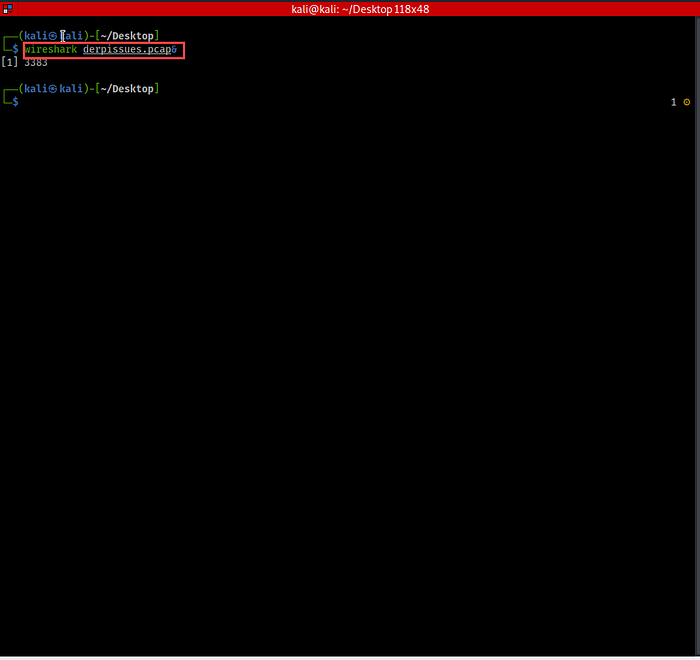Click the window title 'kali@kali: ~/Desktop 118x48'
Screen dimensions: 700x660
pos(350,9)
